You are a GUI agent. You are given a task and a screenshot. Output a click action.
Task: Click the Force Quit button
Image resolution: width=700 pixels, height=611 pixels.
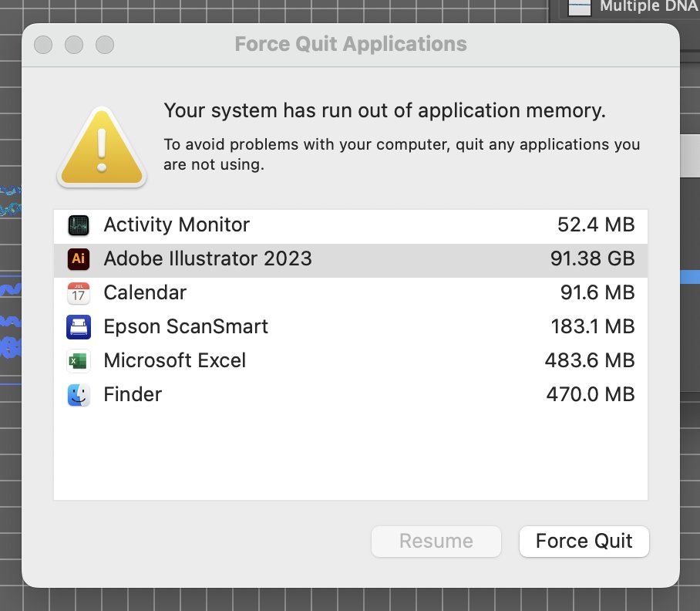(584, 542)
